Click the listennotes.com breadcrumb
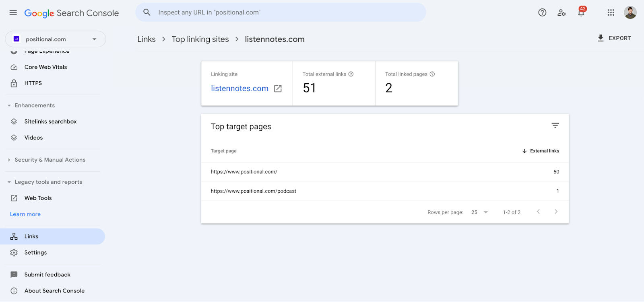 (x=275, y=39)
